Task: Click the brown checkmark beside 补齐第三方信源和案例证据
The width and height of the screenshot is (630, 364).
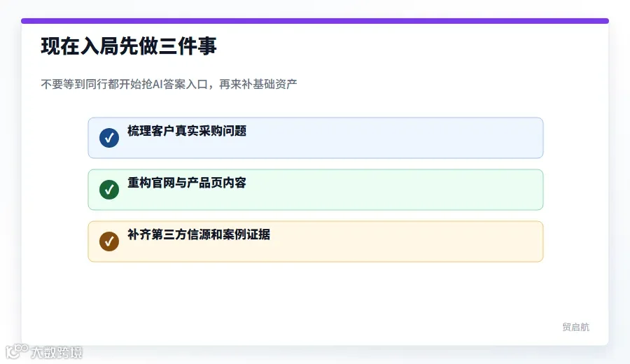Action: (x=109, y=241)
